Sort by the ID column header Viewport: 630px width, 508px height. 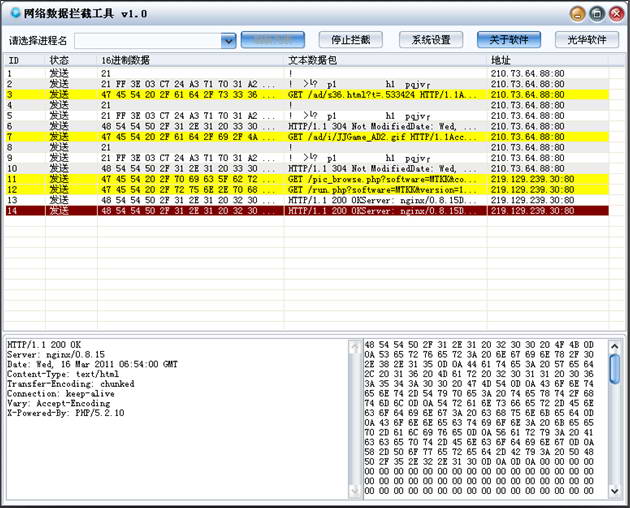coord(25,60)
